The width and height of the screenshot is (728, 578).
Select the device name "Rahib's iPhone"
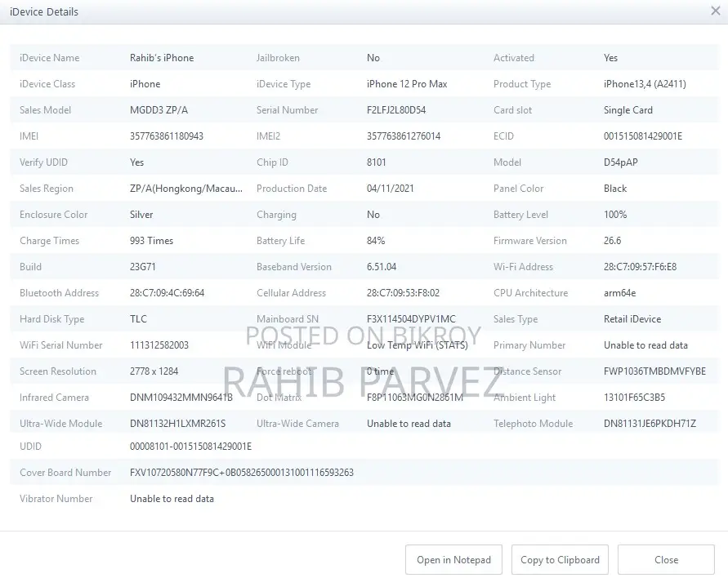click(162, 58)
